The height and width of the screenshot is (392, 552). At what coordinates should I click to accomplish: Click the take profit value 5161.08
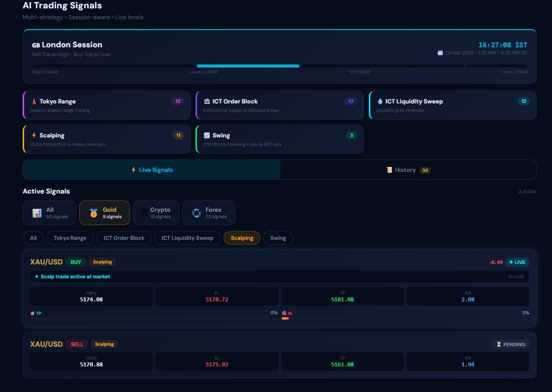pyautogui.click(x=343, y=364)
